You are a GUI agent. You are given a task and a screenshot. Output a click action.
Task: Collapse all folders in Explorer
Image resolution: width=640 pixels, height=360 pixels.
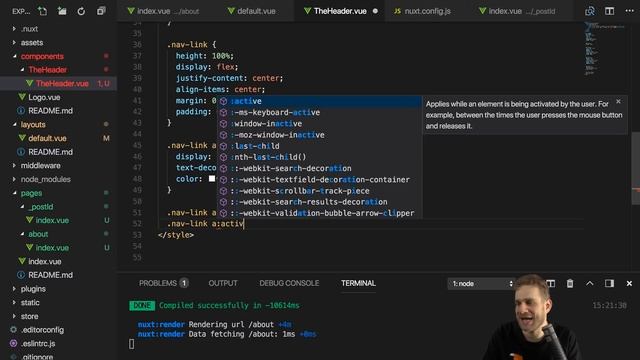point(101,11)
